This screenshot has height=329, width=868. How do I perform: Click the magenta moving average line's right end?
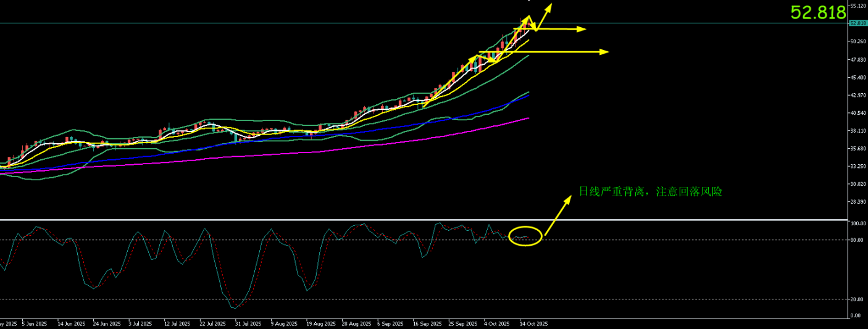(x=528, y=118)
